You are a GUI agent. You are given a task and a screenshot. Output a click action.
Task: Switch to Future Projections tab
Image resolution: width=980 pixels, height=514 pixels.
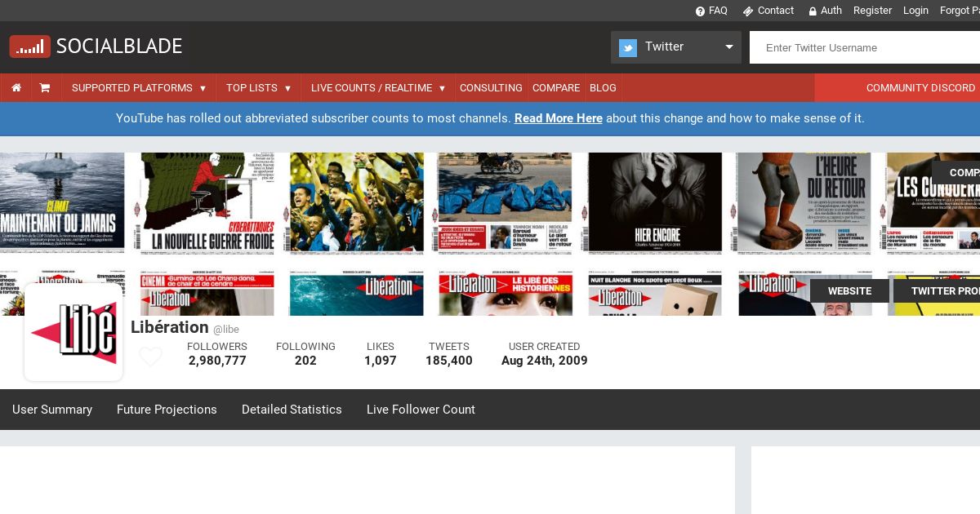[167, 410]
